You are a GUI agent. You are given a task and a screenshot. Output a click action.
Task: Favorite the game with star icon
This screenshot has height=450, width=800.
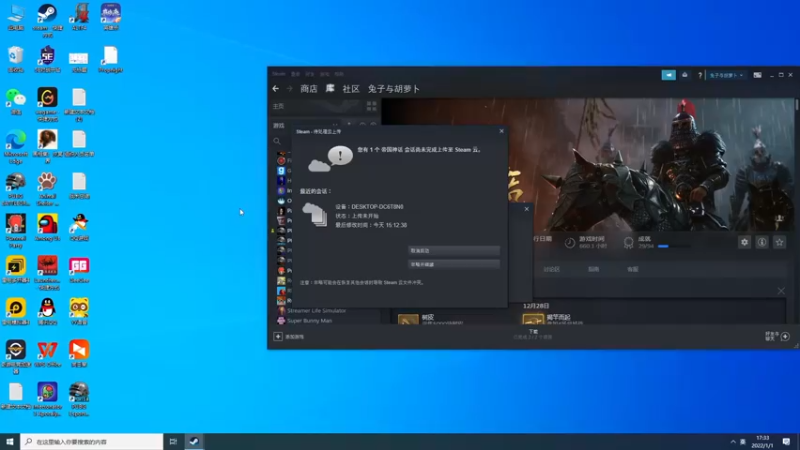pos(779,242)
